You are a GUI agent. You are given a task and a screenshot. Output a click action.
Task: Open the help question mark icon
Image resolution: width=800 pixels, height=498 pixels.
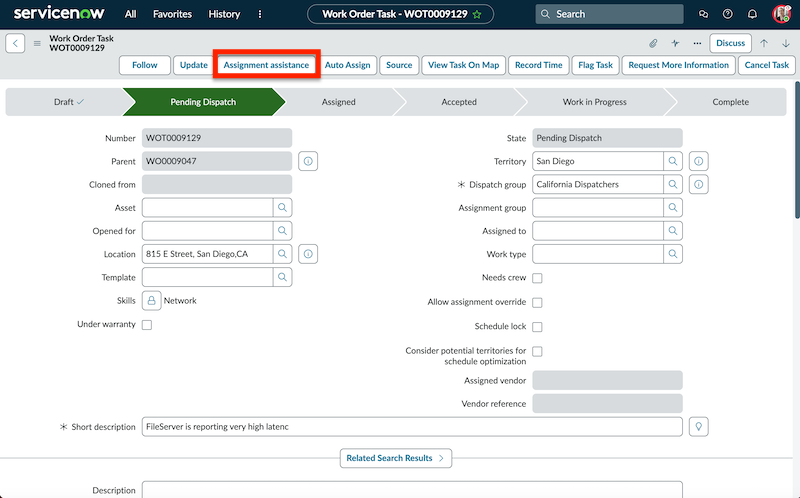click(x=728, y=14)
